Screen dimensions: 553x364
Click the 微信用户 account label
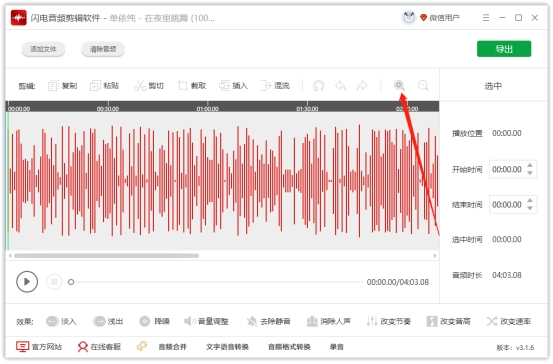(x=444, y=18)
